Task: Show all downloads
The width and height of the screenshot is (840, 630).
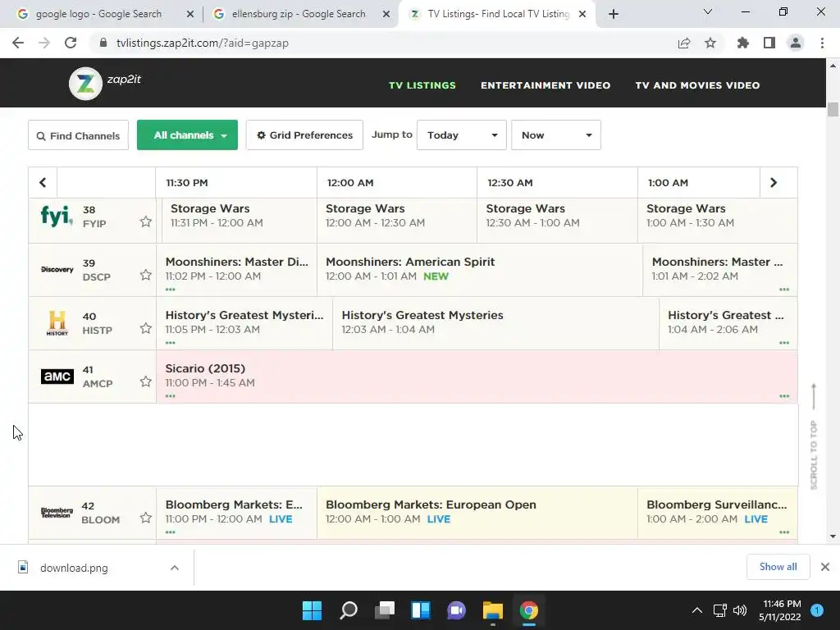Action: pyautogui.click(x=778, y=567)
